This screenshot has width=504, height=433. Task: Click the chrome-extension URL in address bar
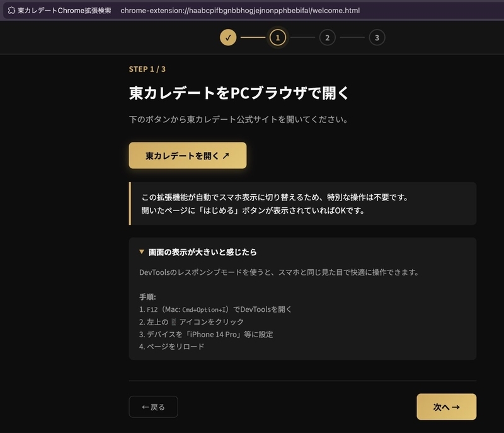(240, 10)
